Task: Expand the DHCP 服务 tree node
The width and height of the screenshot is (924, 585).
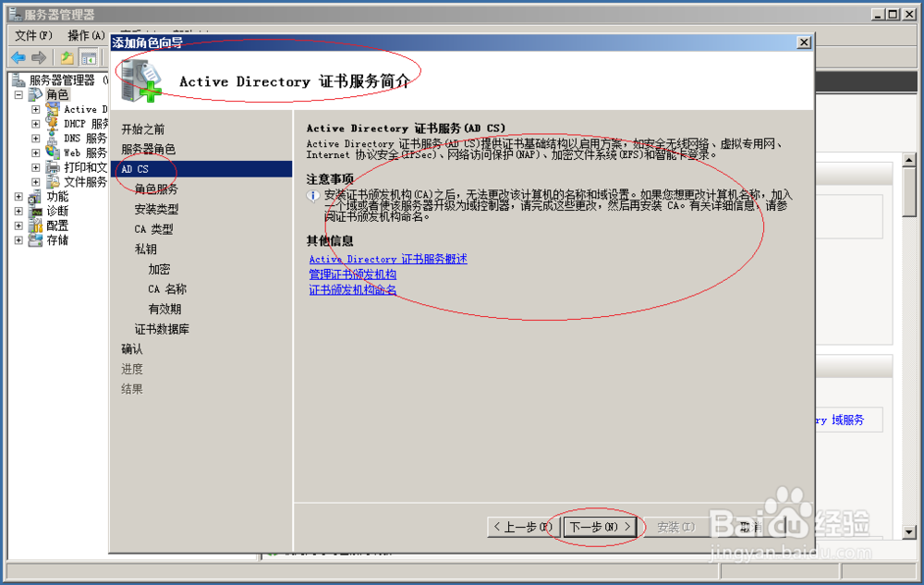Action: [36, 124]
